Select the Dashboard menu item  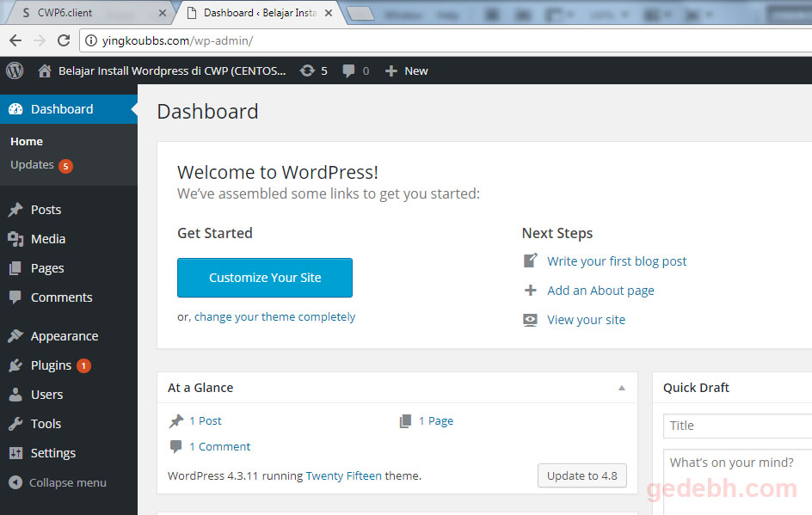(69, 108)
